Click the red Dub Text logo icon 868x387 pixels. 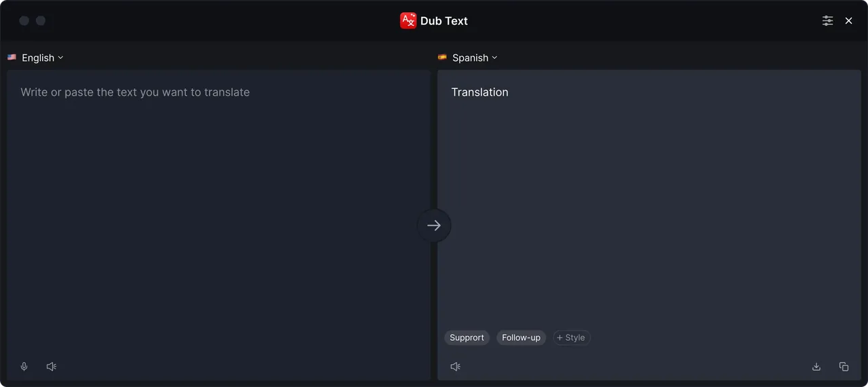(408, 20)
